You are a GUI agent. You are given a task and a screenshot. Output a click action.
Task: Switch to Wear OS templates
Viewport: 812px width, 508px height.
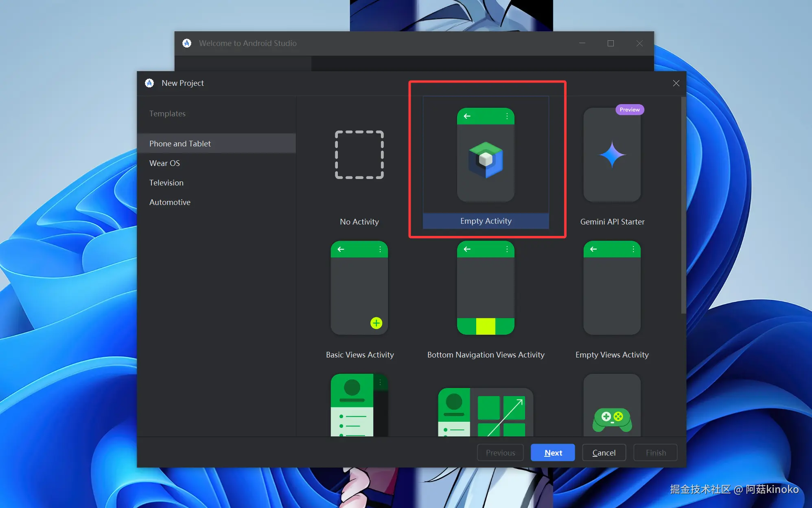point(164,163)
